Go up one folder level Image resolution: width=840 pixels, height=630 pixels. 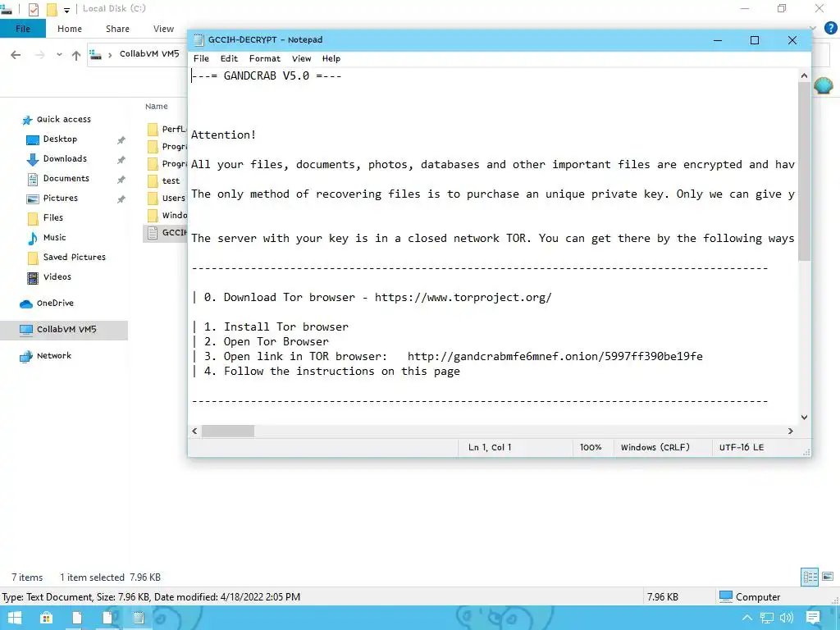click(76, 55)
